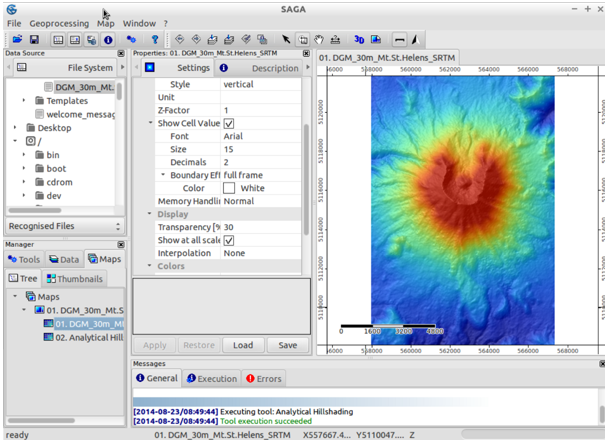Expand the Templates folder in file tree
This screenshot has width=607, height=444.
[x=25, y=101]
